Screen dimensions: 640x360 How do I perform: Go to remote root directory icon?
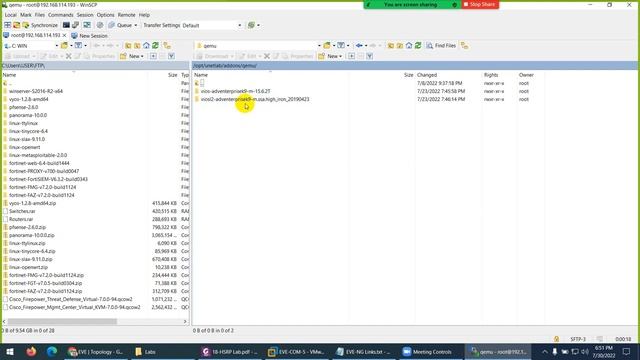tap(400, 46)
